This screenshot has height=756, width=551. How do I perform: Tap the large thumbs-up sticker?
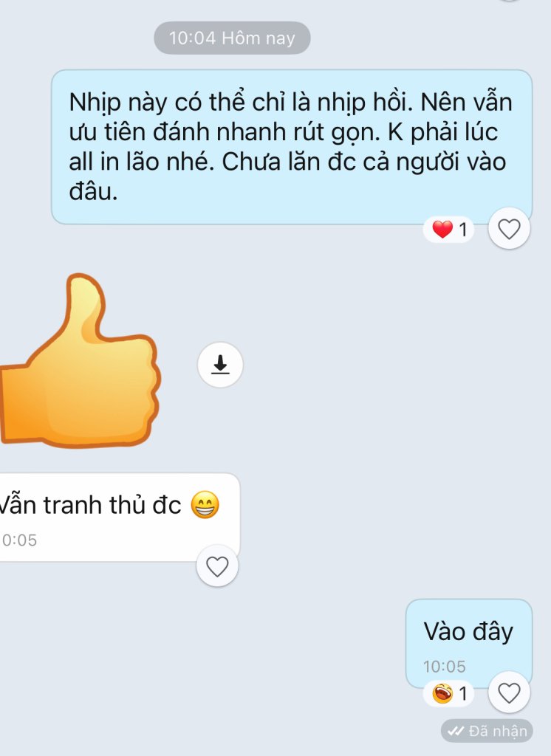(80, 360)
